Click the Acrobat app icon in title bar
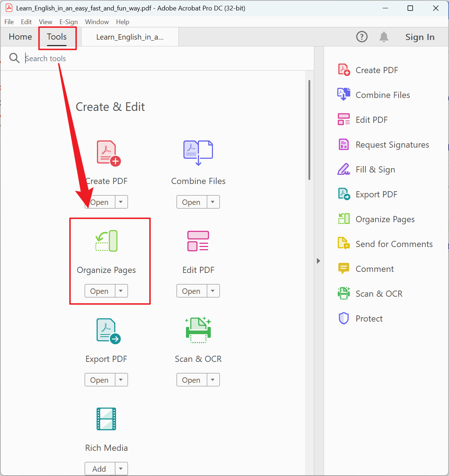449x476 pixels. tap(9, 8)
